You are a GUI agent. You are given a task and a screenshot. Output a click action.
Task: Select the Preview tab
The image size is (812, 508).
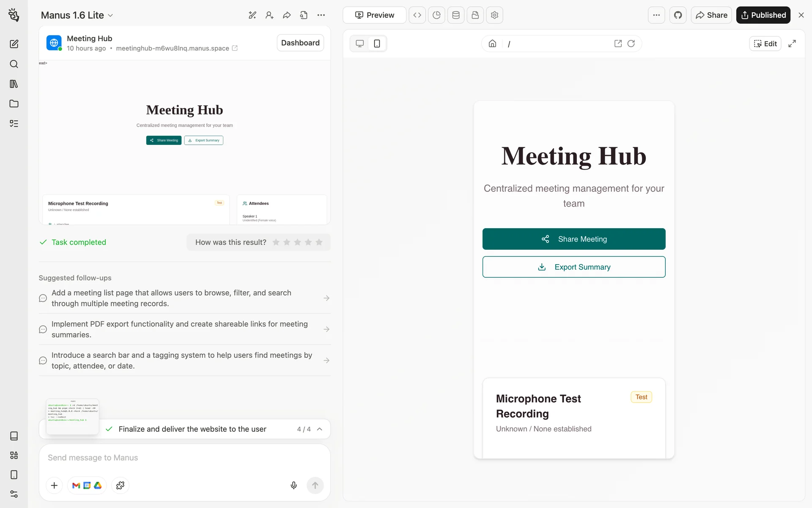pos(374,15)
